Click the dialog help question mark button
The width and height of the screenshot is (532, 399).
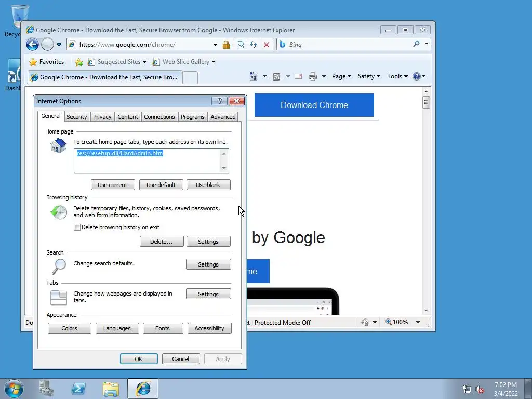[219, 101]
